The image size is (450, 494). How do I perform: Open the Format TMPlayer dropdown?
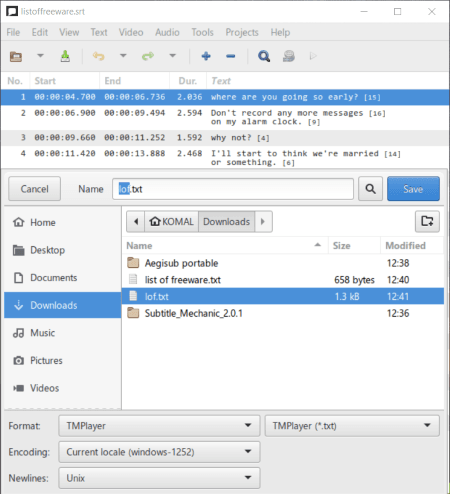click(x=159, y=426)
